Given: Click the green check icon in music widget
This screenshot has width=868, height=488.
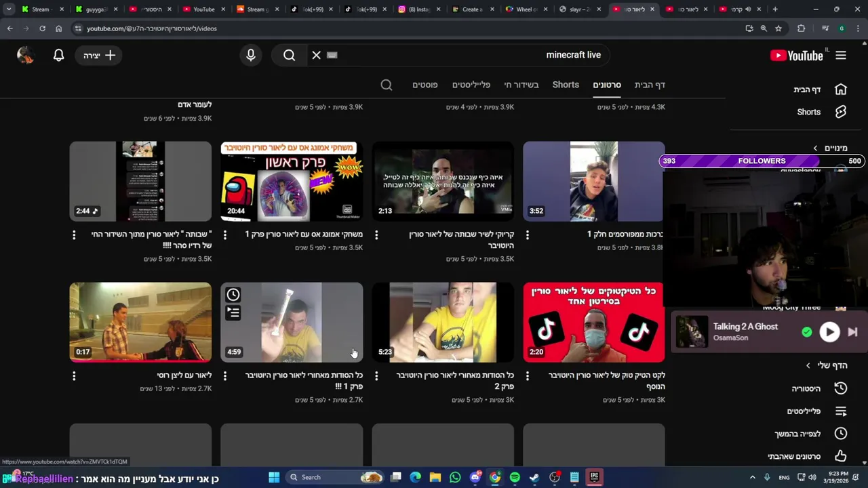Looking at the screenshot, I should pyautogui.click(x=807, y=332).
